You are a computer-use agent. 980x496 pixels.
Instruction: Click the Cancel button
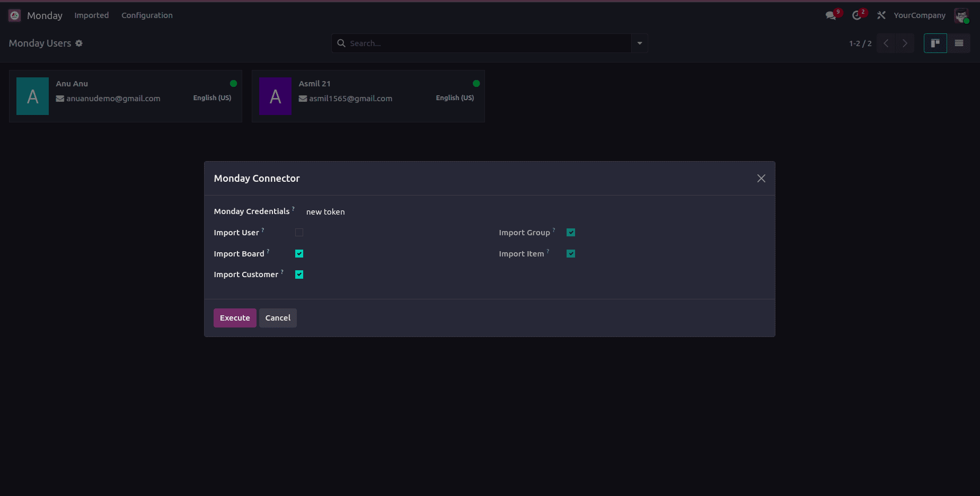click(278, 318)
